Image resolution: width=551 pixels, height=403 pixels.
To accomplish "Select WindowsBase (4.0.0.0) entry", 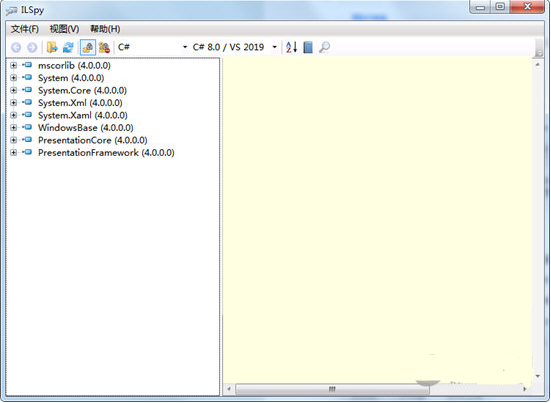I will point(86,128).
